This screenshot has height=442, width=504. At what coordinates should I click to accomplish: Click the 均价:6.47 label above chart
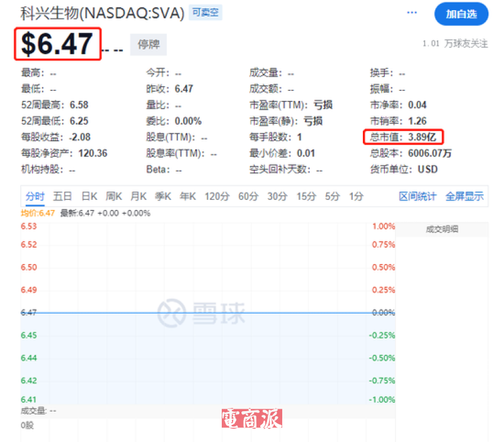pos(38,213)
